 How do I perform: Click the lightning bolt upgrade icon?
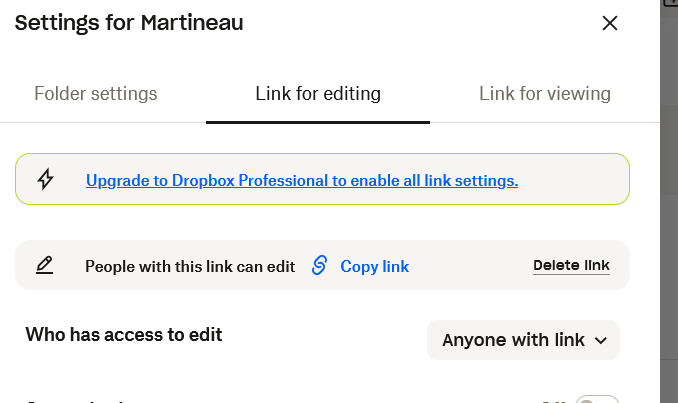click(45, 180)
